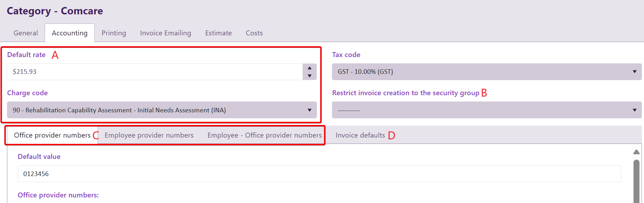Select the Office provider numbers sub-tab
This screenshot has width=644, height=203.
[x=52, y=135]
